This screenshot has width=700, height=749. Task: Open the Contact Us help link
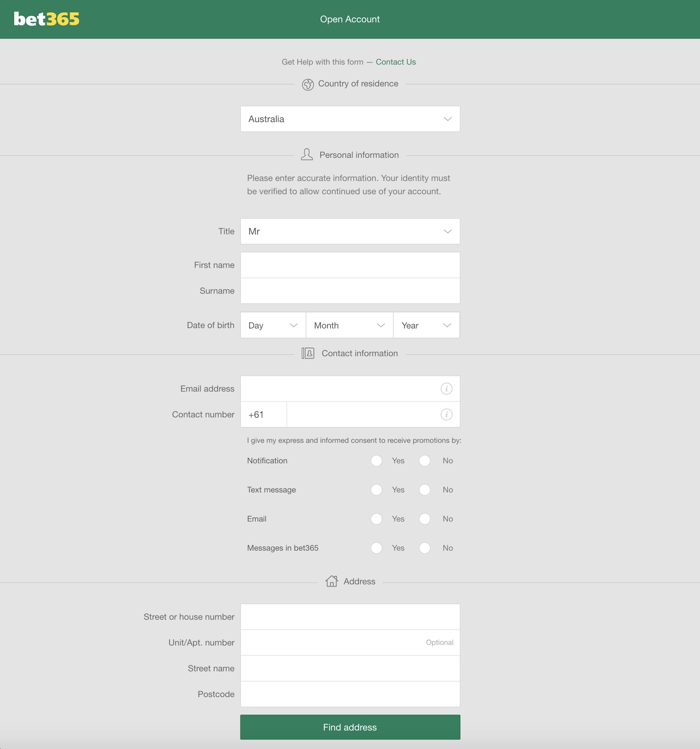395,62
